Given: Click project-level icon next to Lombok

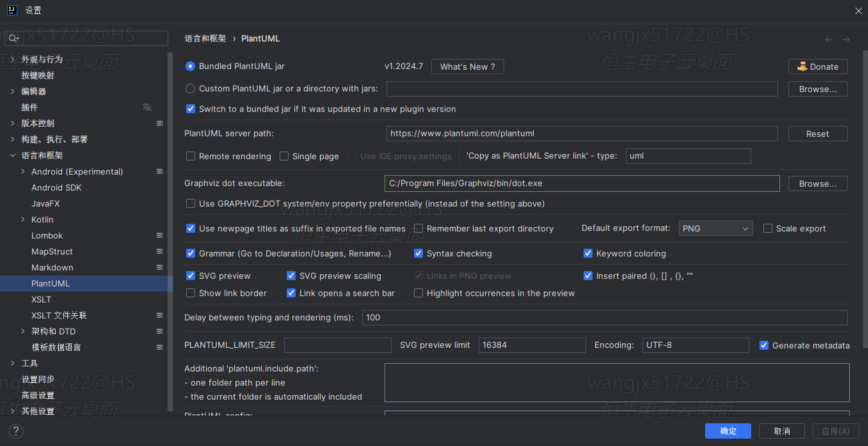Looking at the screenshot, I should (x=160, y=236).
